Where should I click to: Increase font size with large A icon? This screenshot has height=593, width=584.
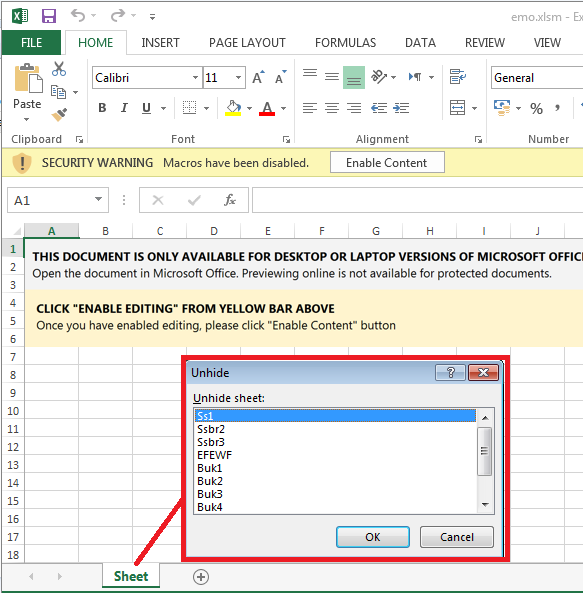coord(258,77)
